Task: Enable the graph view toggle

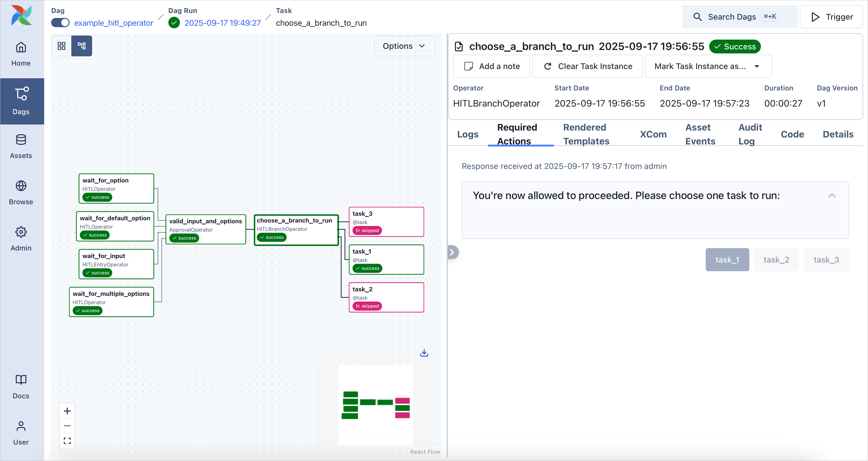Action: click(x=81, y=46)
